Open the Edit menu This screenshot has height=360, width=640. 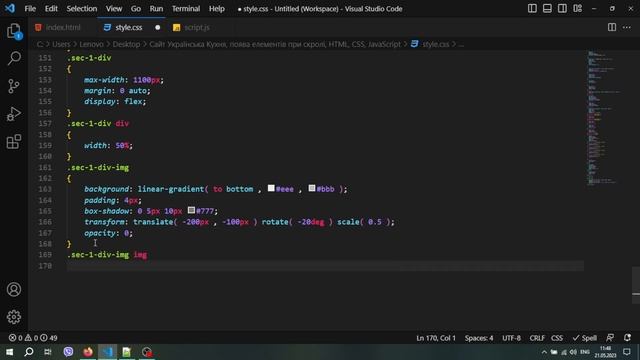click(x=51, y=9)
